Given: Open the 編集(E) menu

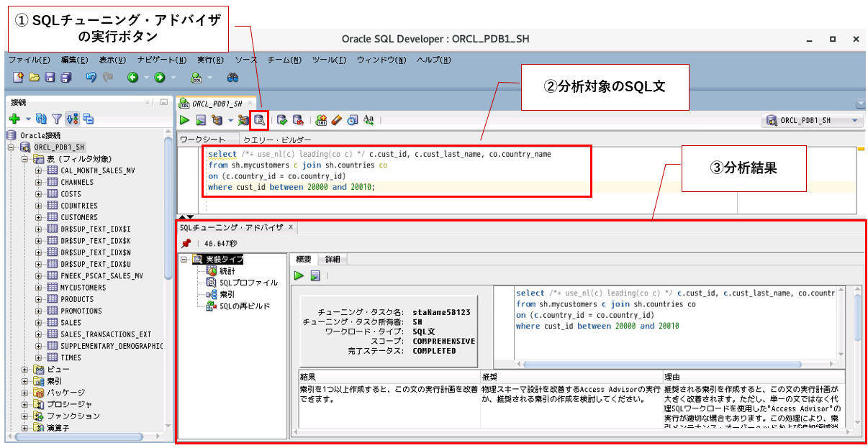Looking at the screenshot, I should coord(75,60).
